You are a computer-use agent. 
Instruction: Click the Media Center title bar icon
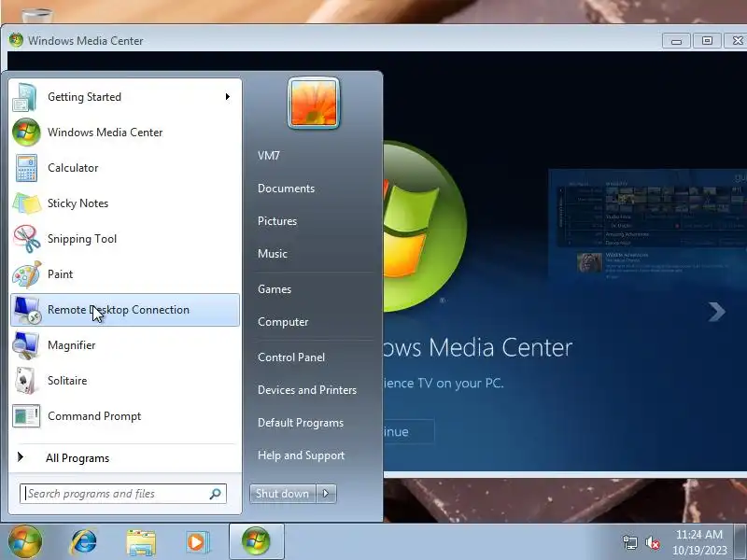pyautogui.click(x=16, y=40)
